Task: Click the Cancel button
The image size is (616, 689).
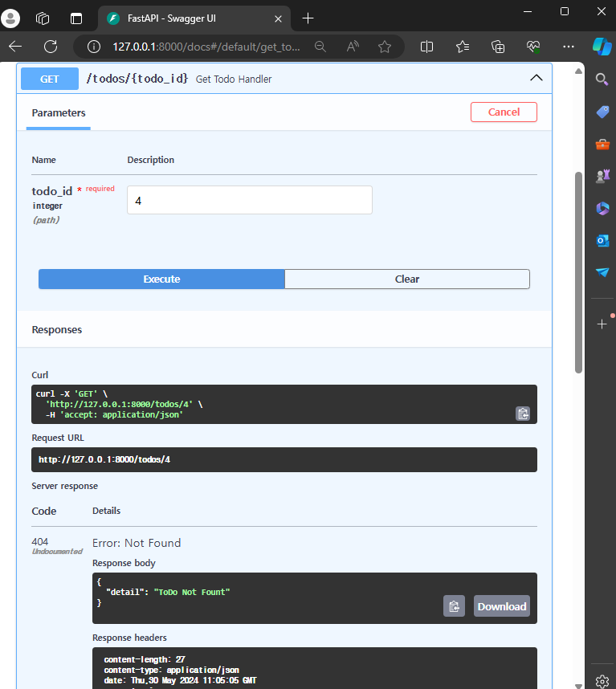Action: (x=504, y=112)
